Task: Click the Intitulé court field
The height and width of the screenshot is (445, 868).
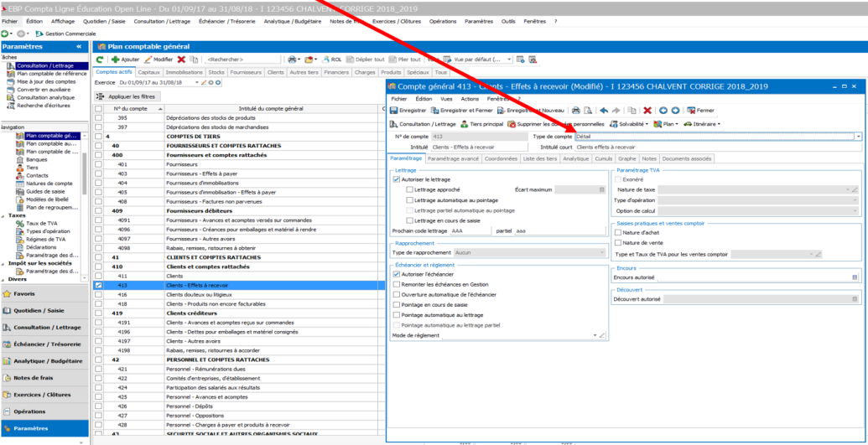Action: pyautogui.click(x=718, y=147)
